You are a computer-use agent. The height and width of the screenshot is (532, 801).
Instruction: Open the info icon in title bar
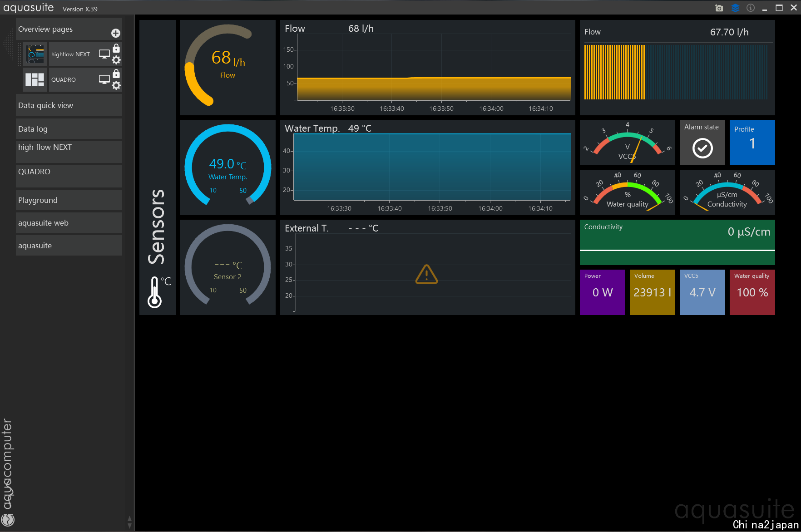pos(751,8)
